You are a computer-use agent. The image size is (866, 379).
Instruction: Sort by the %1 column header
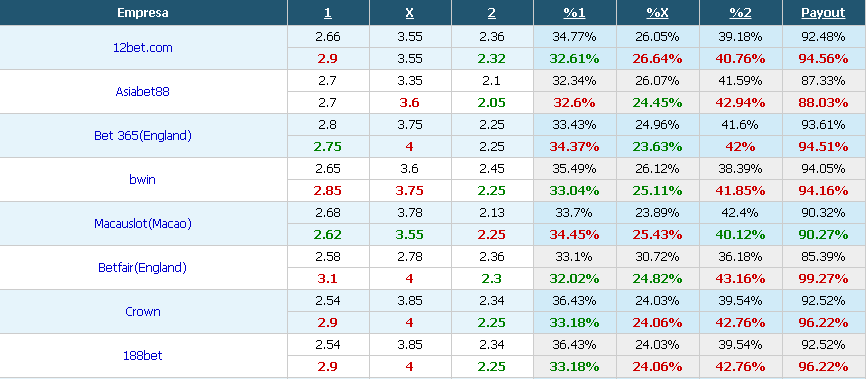point(574,13)
